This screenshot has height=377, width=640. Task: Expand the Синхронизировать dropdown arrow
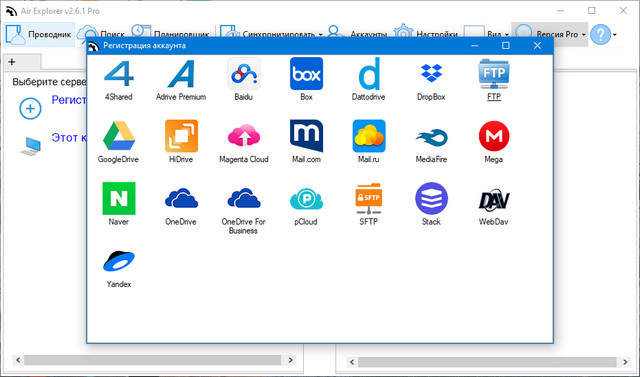click(320, 35)
